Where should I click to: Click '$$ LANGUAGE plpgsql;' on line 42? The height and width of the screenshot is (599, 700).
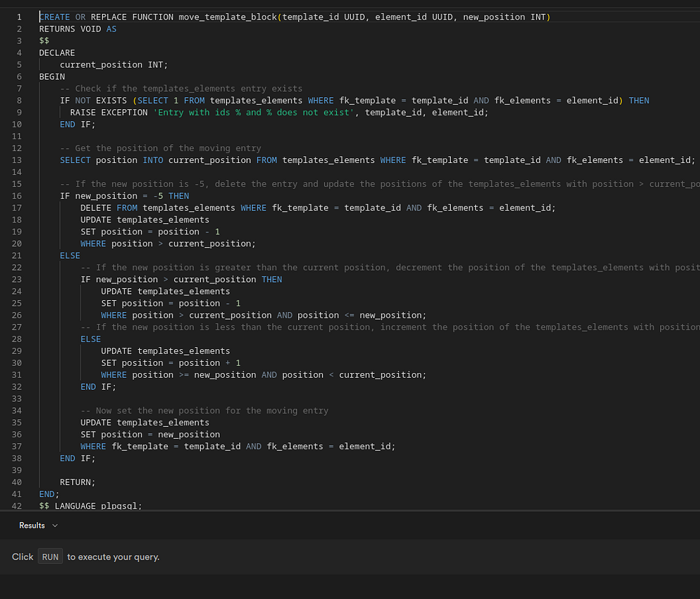[90, 506]
